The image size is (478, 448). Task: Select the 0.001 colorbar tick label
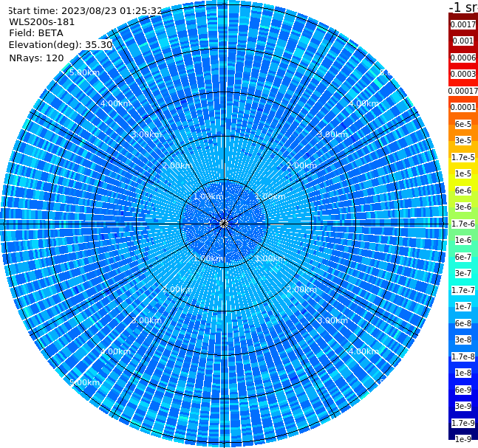pyautogui.click(x=463, y=41)
